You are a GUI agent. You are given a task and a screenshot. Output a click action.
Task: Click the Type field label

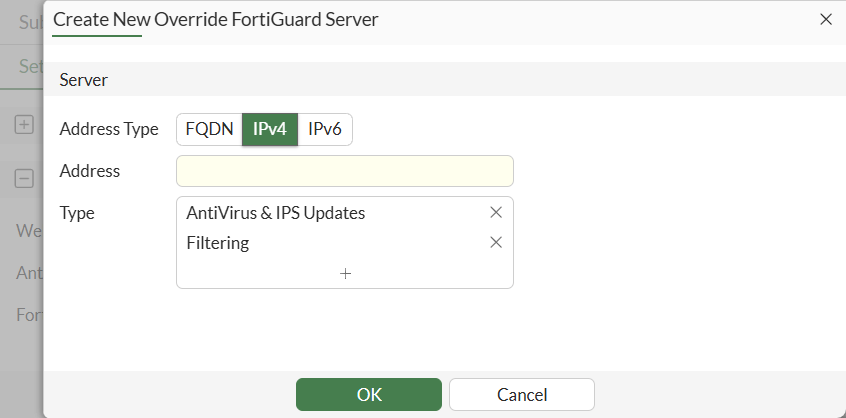pos(77,213)
